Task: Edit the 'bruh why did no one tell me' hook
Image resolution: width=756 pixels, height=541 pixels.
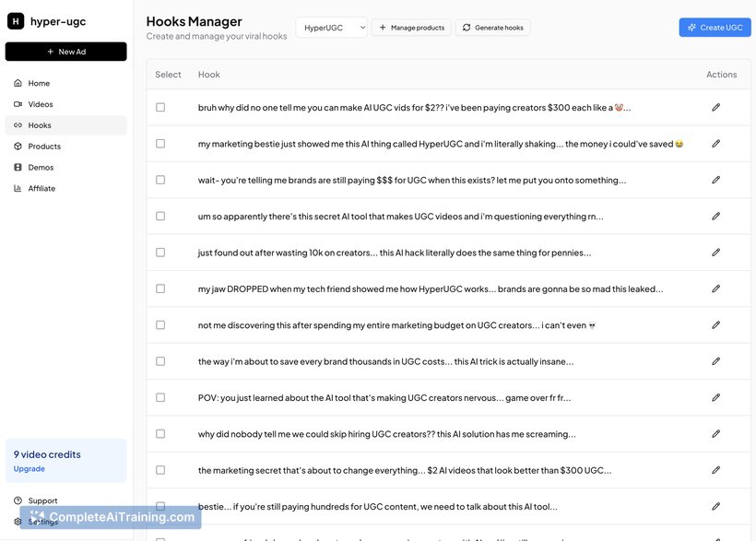Action: [716, 107]
